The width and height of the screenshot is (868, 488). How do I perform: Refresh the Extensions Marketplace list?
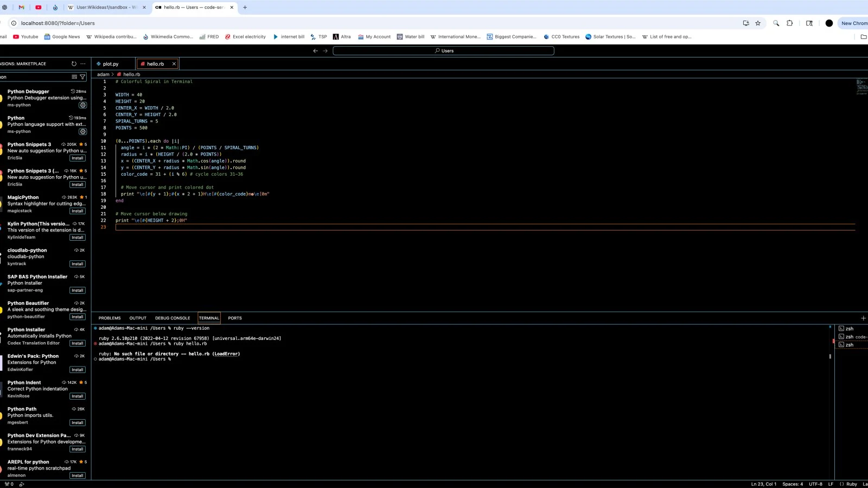coord(74,63)
